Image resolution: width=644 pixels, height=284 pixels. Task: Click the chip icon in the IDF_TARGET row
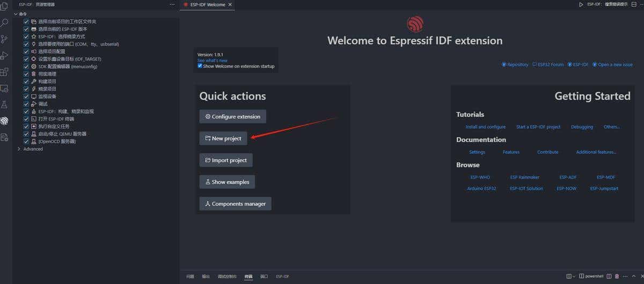tap(34, 59)
